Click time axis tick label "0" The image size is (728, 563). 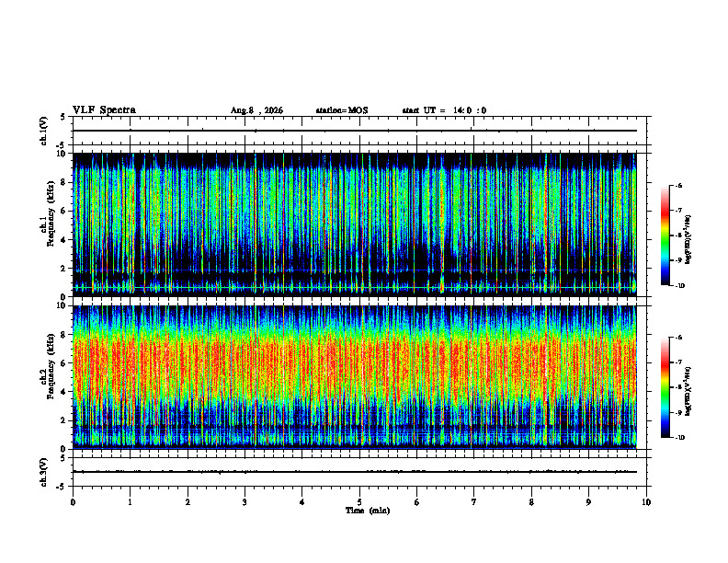73,502
